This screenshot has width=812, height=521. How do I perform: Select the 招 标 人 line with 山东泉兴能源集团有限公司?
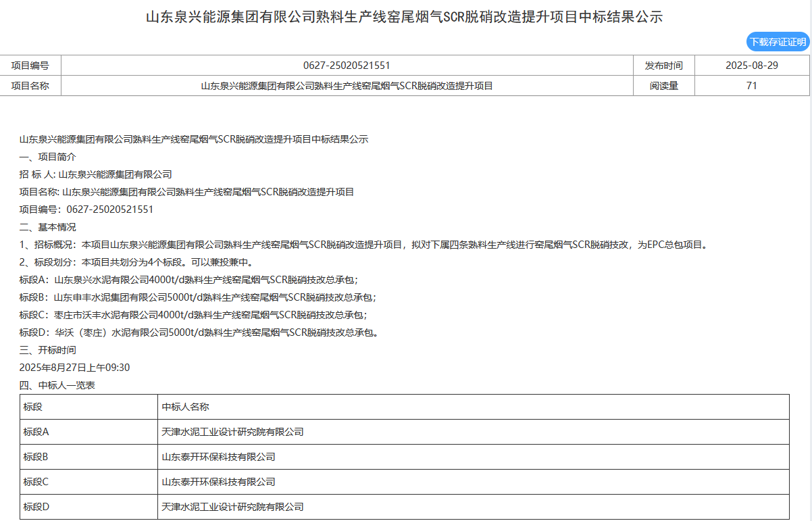coord(96,174)
